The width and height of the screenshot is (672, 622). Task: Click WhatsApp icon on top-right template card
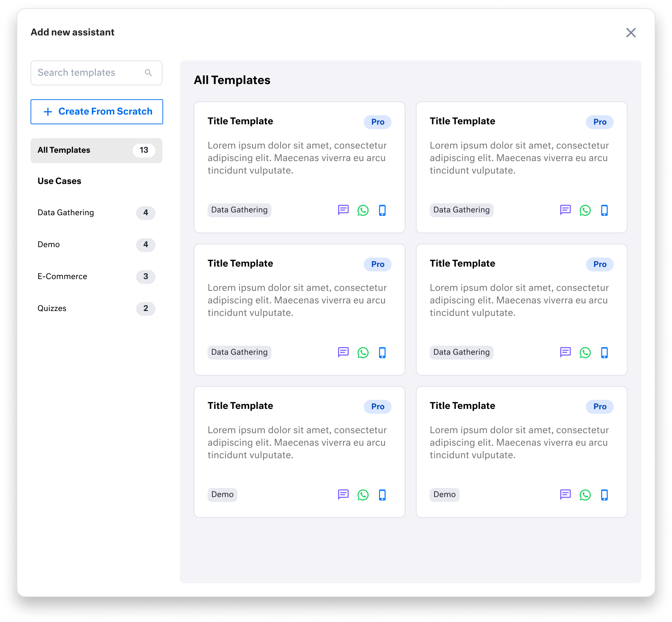[x=585, y=210]
